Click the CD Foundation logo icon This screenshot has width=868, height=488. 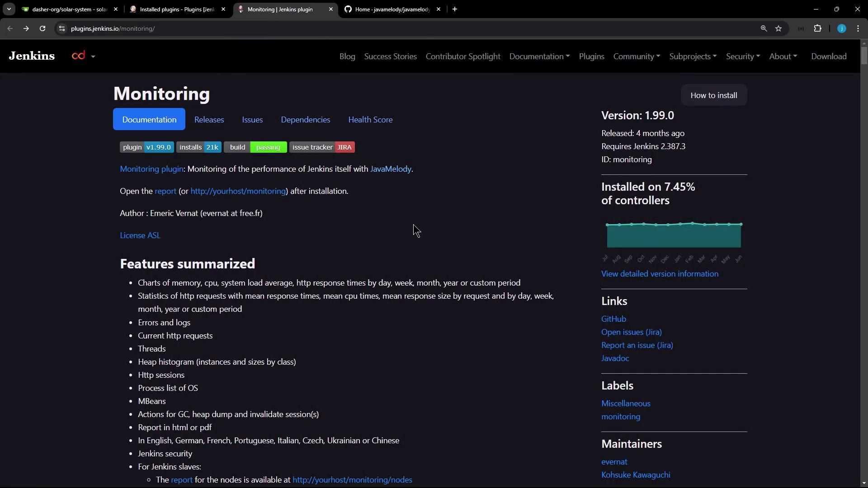pos(79,56)
